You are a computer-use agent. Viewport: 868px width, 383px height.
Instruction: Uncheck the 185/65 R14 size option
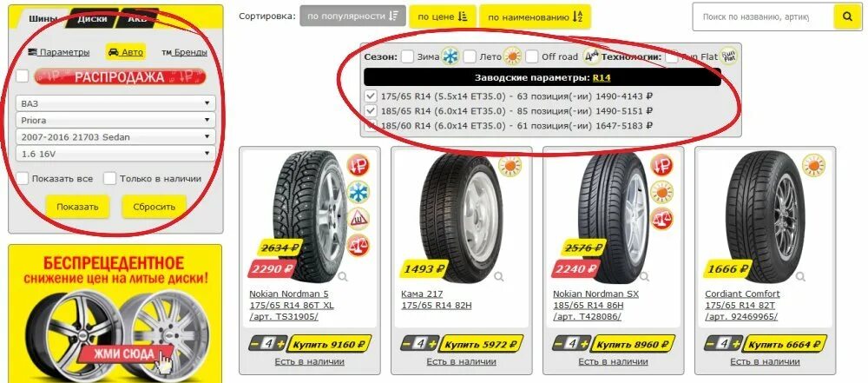[371, 111]
